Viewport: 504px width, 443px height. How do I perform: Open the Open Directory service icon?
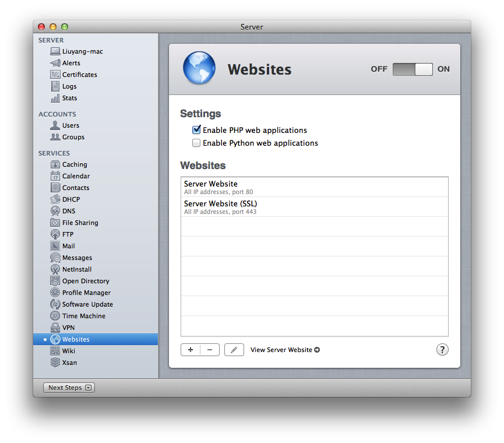pyautogui.click(x=55, y=281)
